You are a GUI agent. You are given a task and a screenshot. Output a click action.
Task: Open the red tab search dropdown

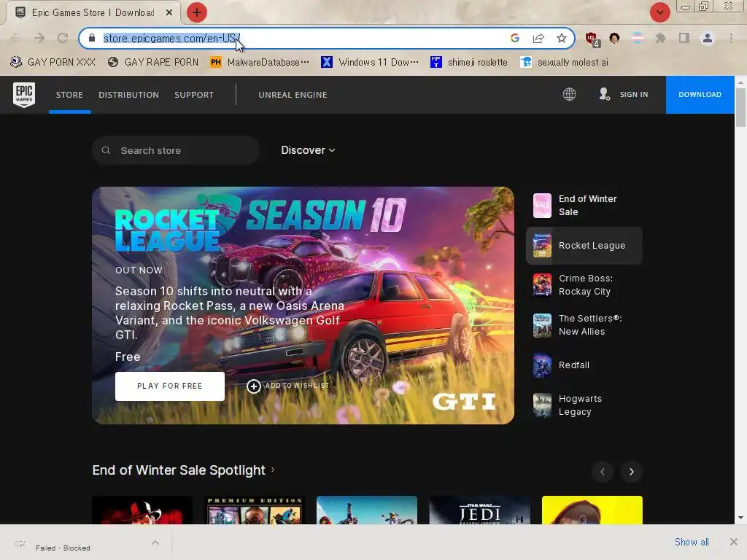click(x=659, y=12)
